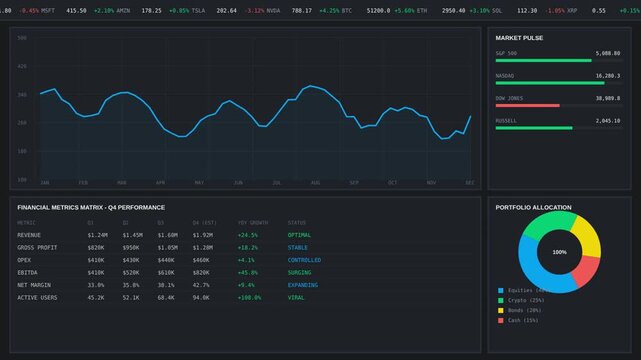
Task: Click the SOL ticker symbol
Action: [497, 11]
